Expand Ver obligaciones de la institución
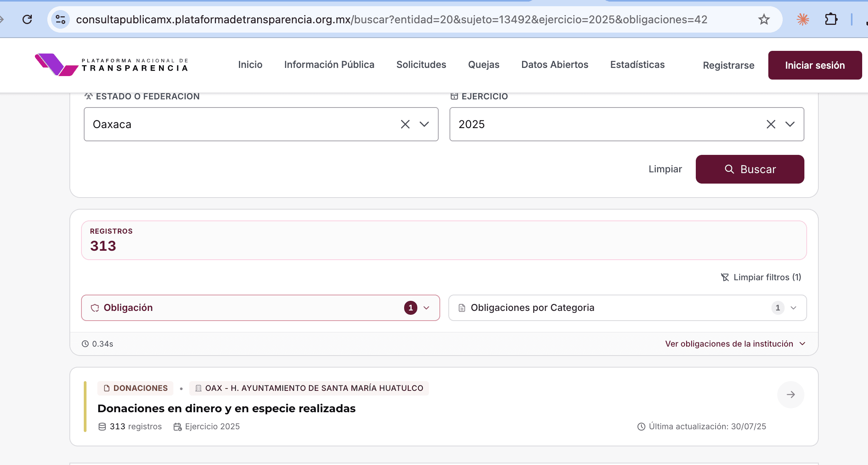Image resolution: width=868 pixels, height=465 pixels. pyautogui.click(x=735, y=344)
